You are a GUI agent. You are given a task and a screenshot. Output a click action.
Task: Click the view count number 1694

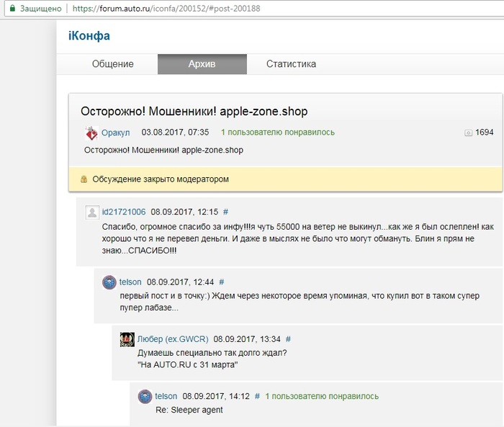click(485, 132)
